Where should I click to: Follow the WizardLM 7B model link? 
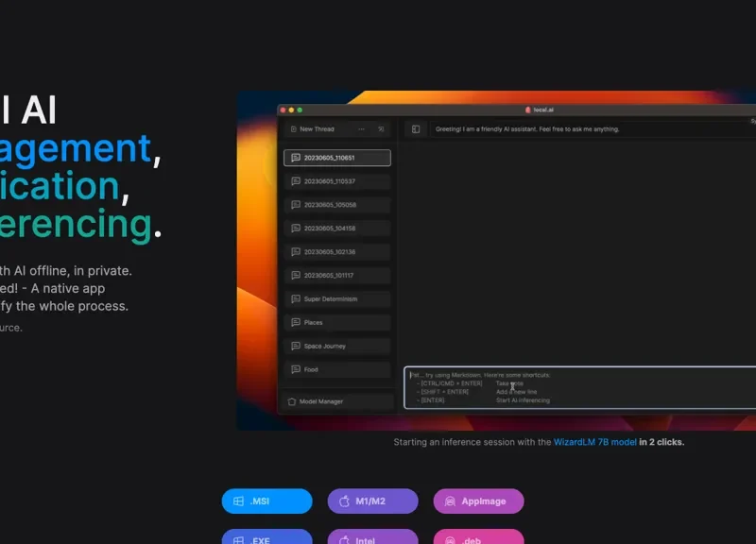click(x=594, y=442)
